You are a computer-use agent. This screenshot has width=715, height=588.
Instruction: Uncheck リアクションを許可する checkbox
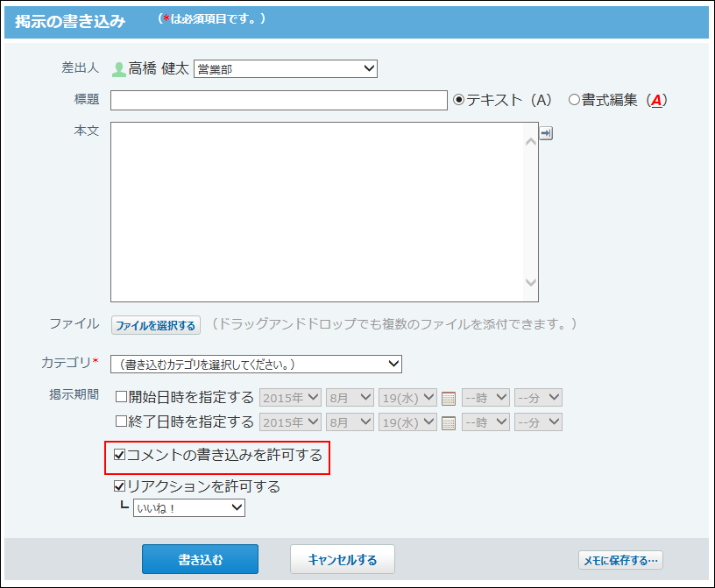[119, 486]
